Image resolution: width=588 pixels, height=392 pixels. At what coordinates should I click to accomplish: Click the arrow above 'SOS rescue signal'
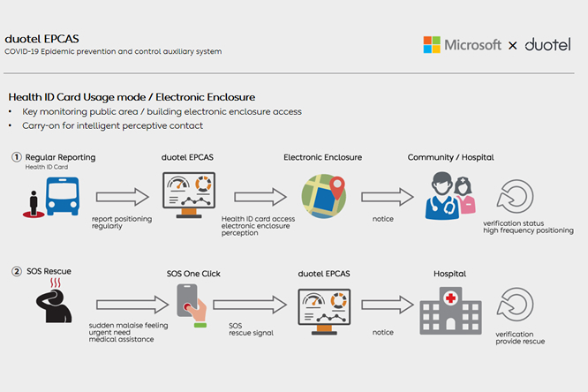tap(250, 305)
